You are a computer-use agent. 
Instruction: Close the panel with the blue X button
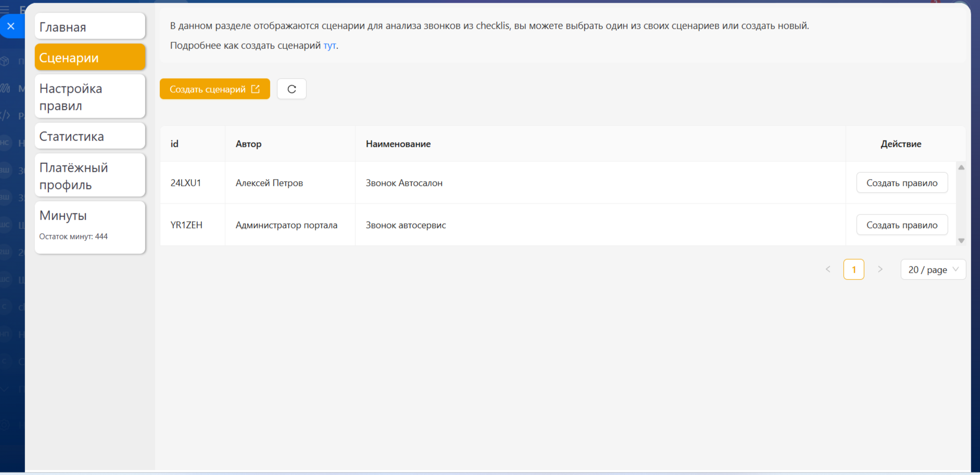[x=11, y=26]
